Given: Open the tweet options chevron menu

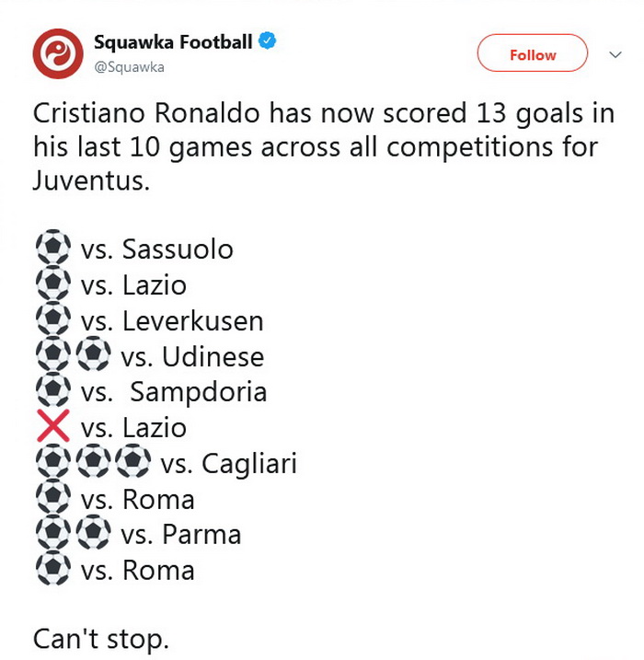Looking at the screenshot, I should click(x=615, y=54).
